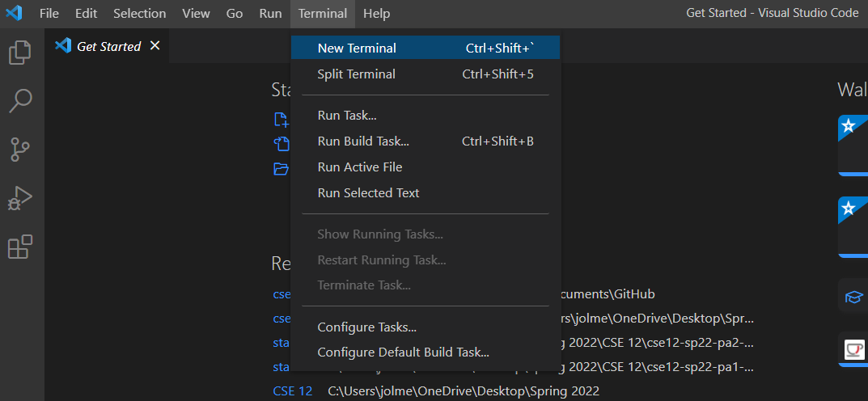Close the Get Started tab
Image resolution: width=868 pixels, height=401 pixels.
(155, 46)
